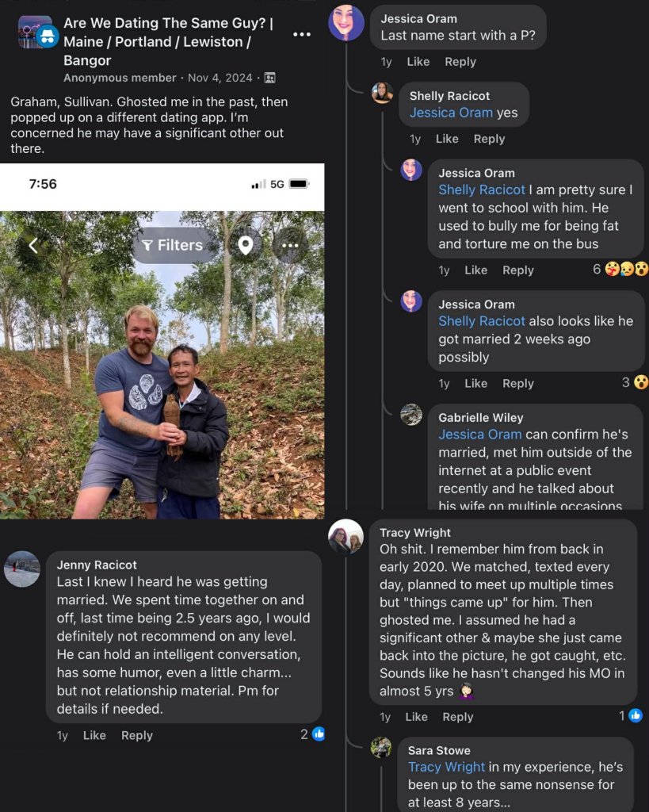Tap the location pin icon on photo
The height and width of the screenshot is (812, 649).
point(246,246)
